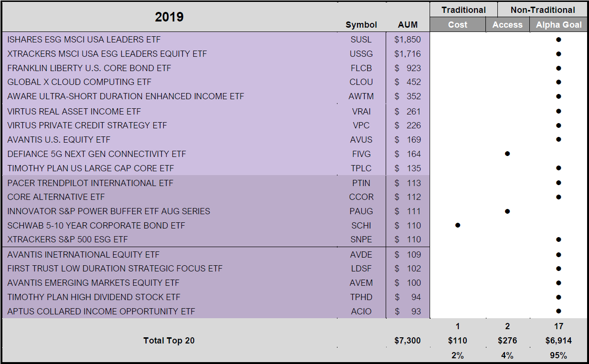The height and width of the screenshot is (364, 589).
Task: Click the 95% Alpha Goal percentage
Action: (x=558, y=355)
